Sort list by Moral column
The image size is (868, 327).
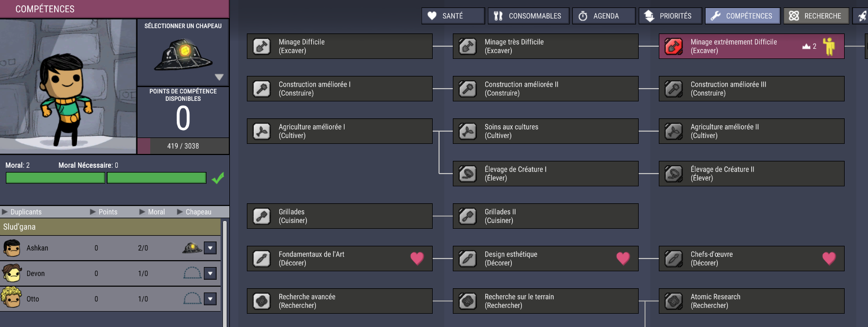[x=156, y=212]
